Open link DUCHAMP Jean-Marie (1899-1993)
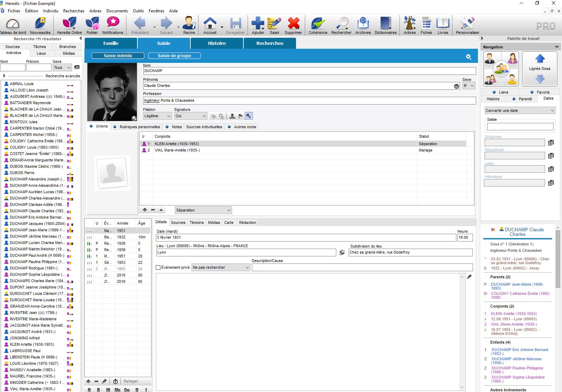The image size is (562, 392). [517, 286]
